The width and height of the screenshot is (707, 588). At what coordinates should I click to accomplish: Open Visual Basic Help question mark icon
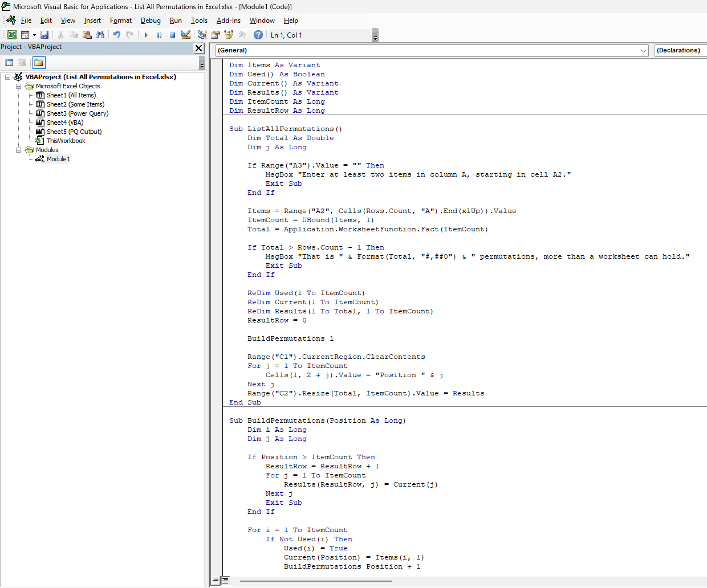click(258, 35)
